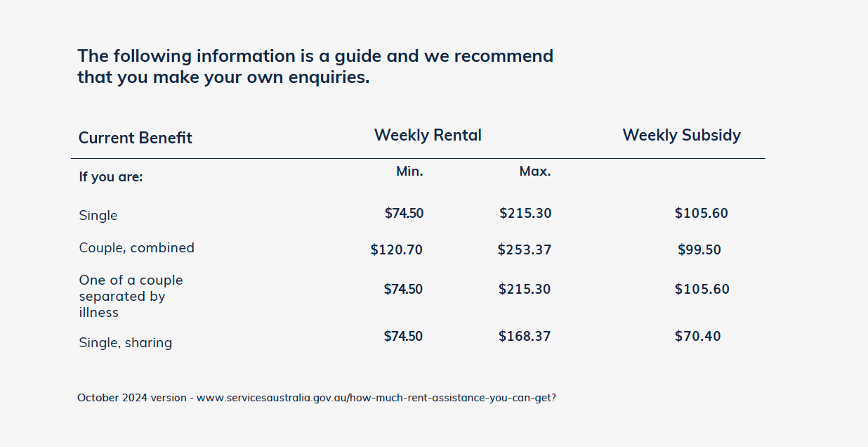Click the "Single" row label

[98, 215]
